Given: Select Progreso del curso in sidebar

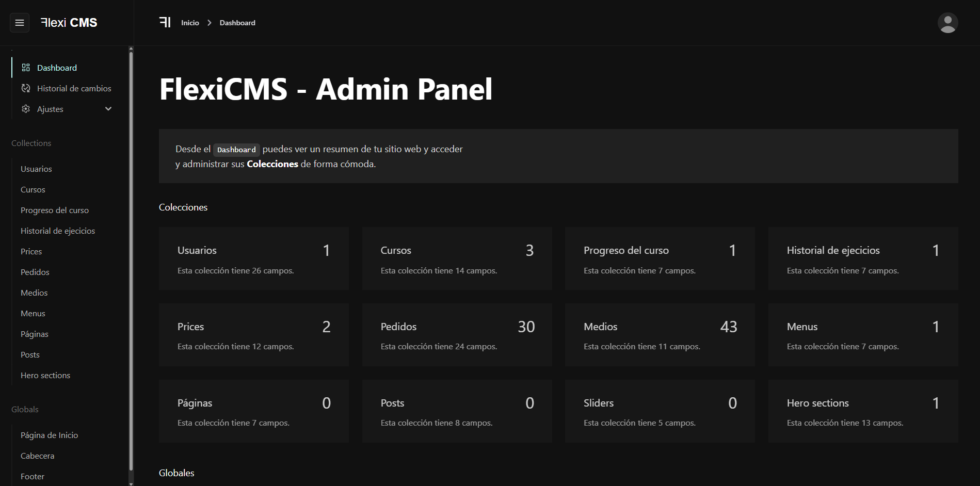Looking at the screenshot, I should point(55,210).
